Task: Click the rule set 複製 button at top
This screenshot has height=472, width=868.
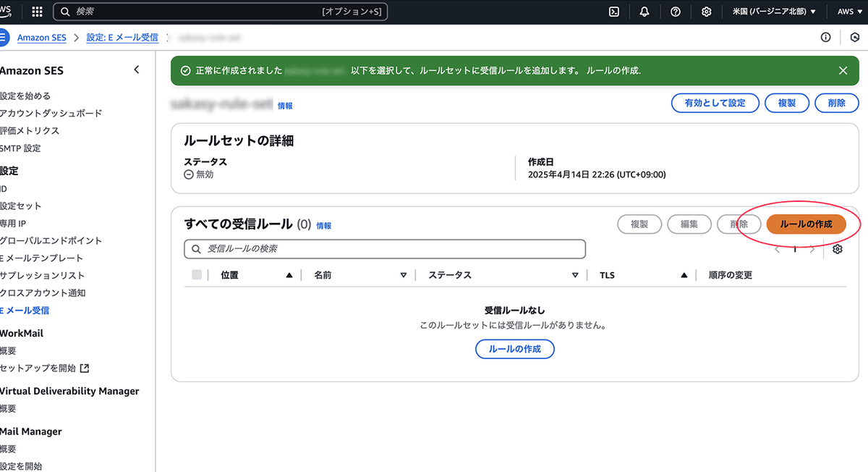Action: click(x=787, y=103)
